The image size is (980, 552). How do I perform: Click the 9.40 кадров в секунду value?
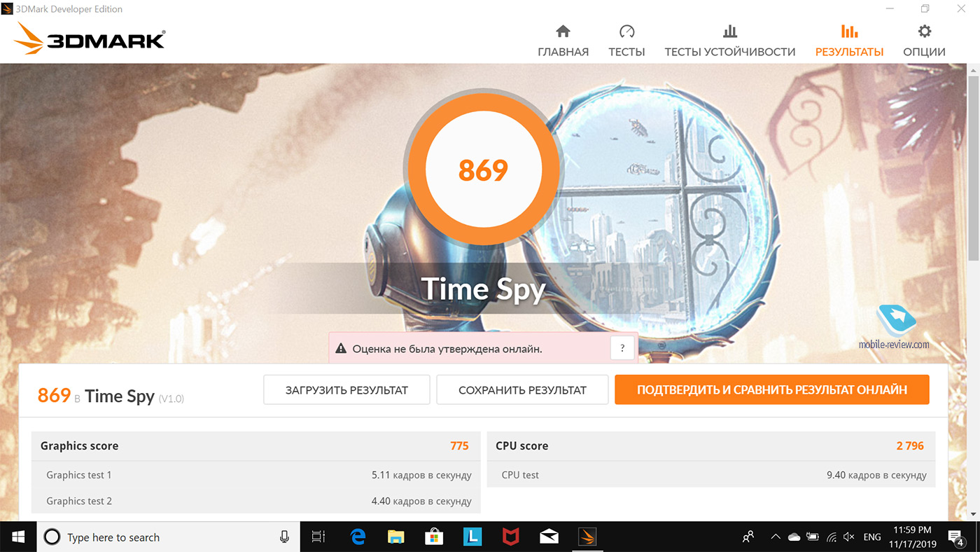(x=876, y=475)
